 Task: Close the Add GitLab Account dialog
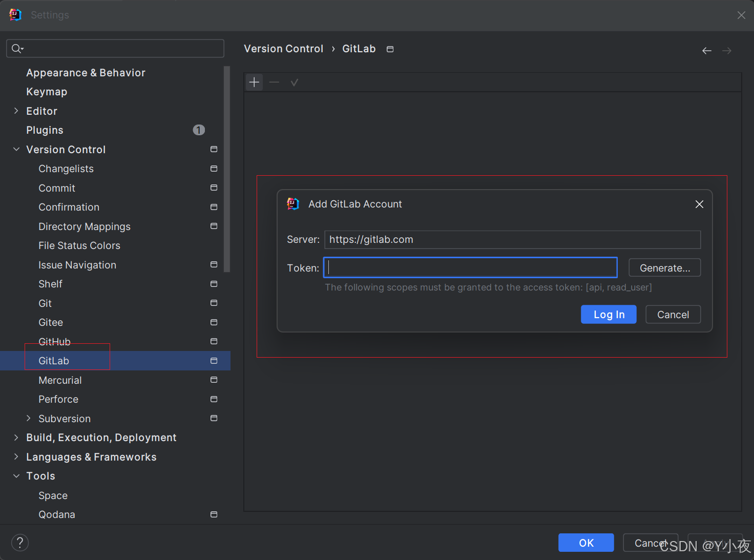pyautogui.click(x=699, y=204)
